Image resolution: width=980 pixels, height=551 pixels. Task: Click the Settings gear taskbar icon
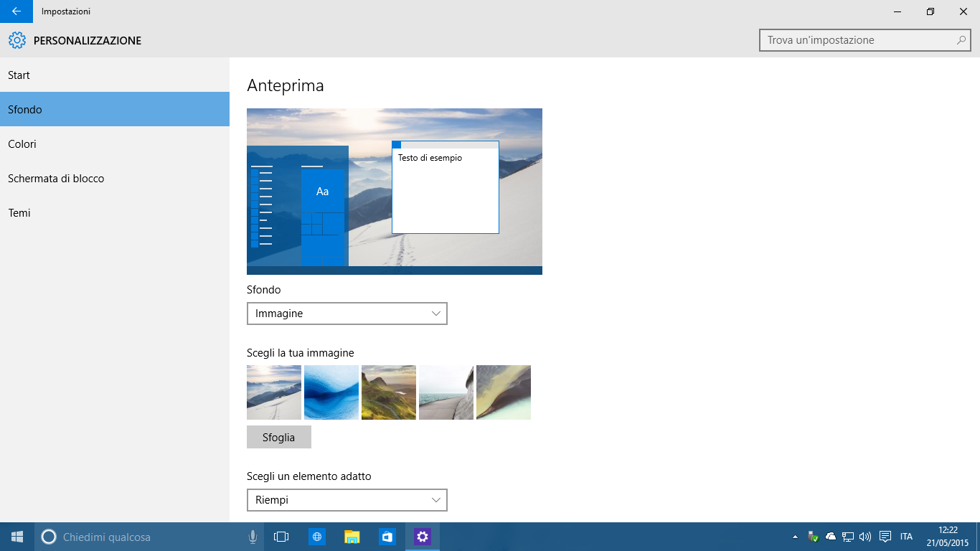point(422,537)
